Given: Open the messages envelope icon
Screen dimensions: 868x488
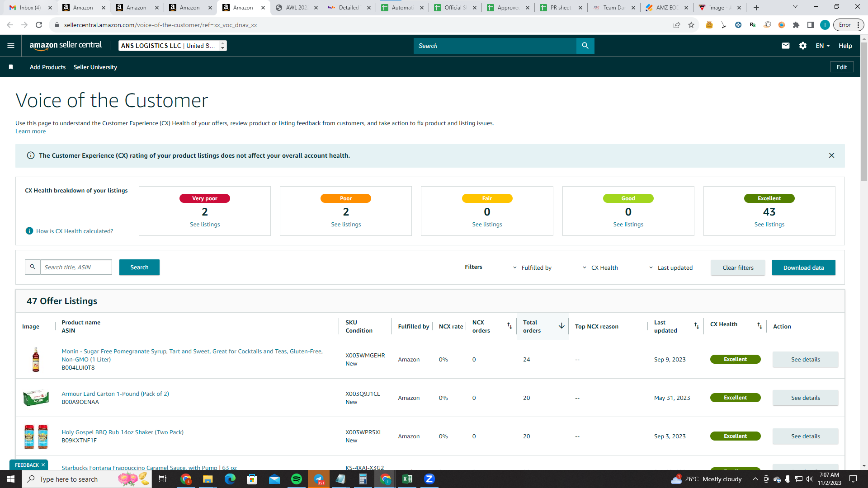Looking at the screenshot, I should [x=786, y=46].
